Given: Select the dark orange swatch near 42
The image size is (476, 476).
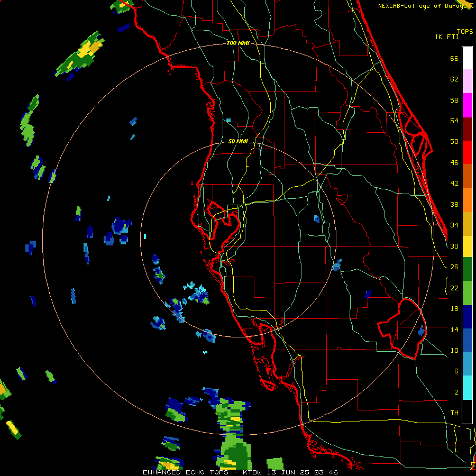Looking at the screenshot, I should coord(467,176).
